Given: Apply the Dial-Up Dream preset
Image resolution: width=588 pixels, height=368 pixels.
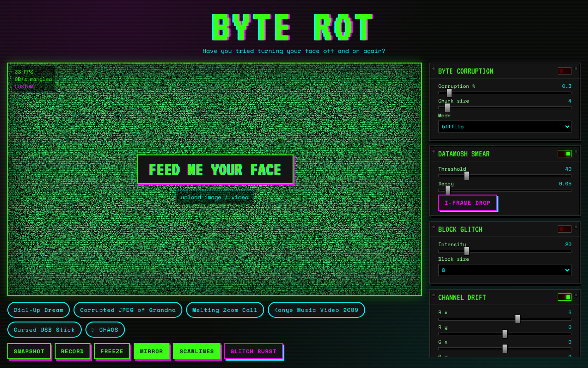Looking at the screenshot, I should coord(39,310).
